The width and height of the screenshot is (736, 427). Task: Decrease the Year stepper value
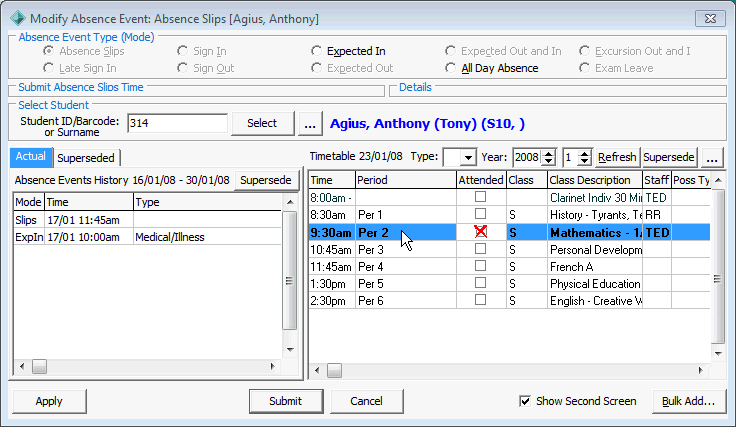(548, 161)
